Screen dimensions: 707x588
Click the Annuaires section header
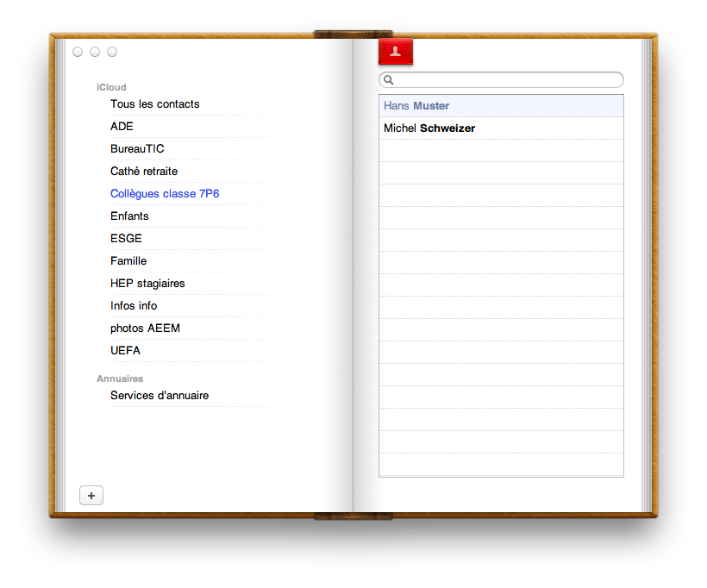tap(120, 378)
